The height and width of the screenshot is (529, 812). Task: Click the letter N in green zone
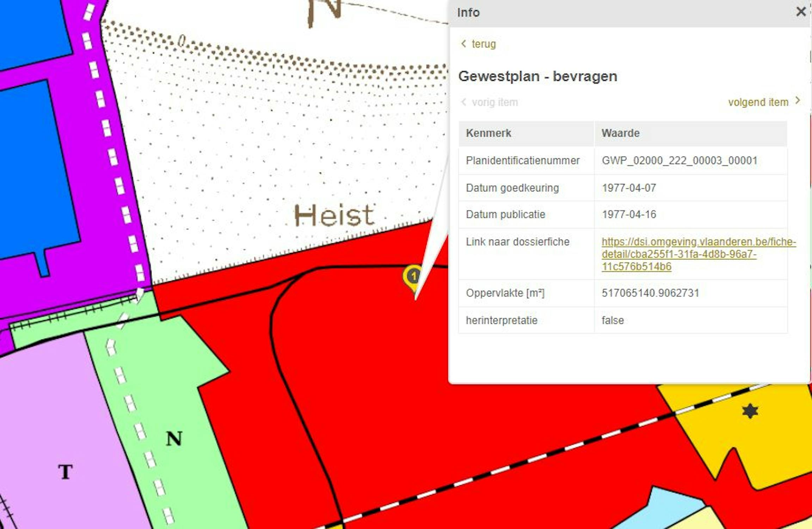[174, 439]
